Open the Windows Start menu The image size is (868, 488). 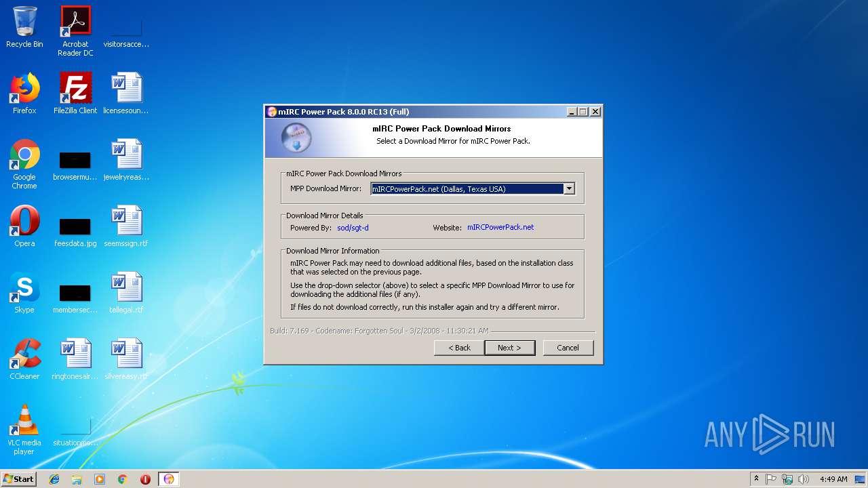click(x=19, y=479)
